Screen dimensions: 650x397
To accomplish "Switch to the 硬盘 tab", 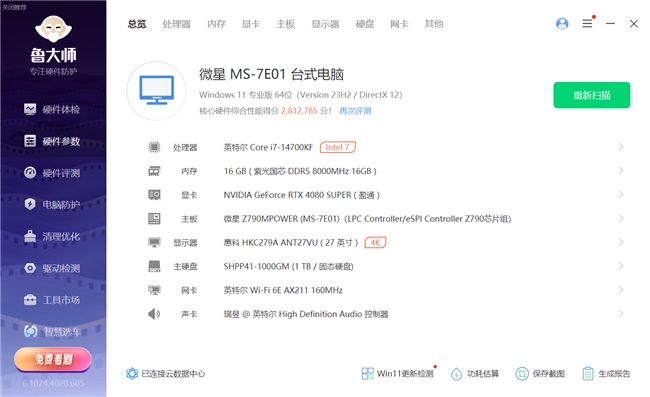I will pyautogui.click(x=365, y=24).
